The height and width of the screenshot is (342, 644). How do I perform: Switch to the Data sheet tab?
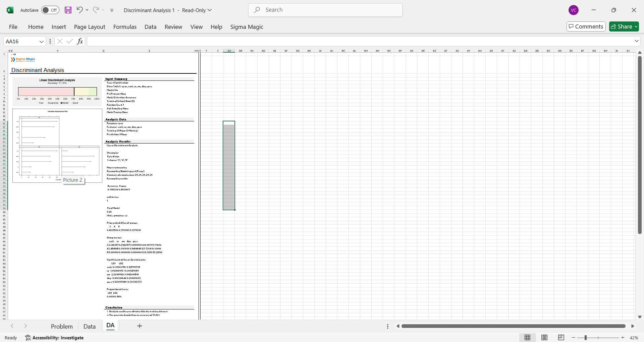[x=90, y=326]
